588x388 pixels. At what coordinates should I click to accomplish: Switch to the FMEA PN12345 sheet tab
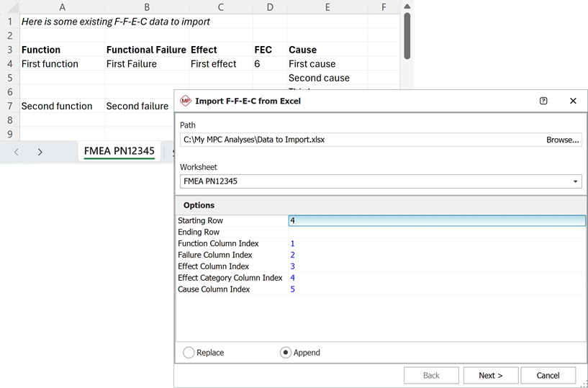(x=119, y=151)
